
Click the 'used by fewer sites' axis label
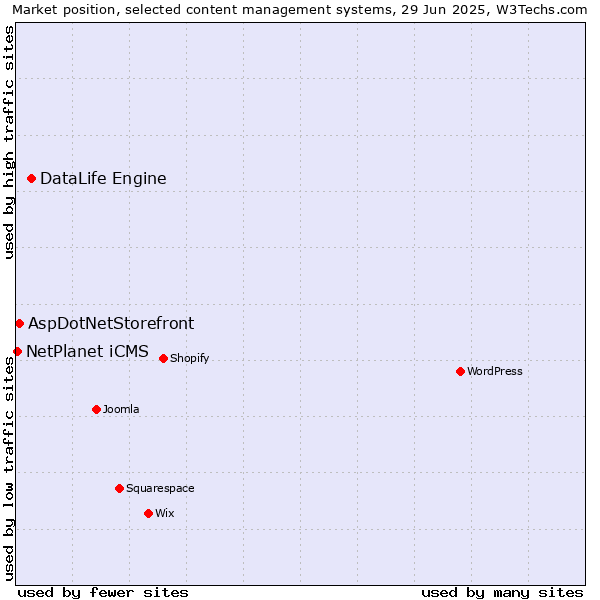pos(103,593)
